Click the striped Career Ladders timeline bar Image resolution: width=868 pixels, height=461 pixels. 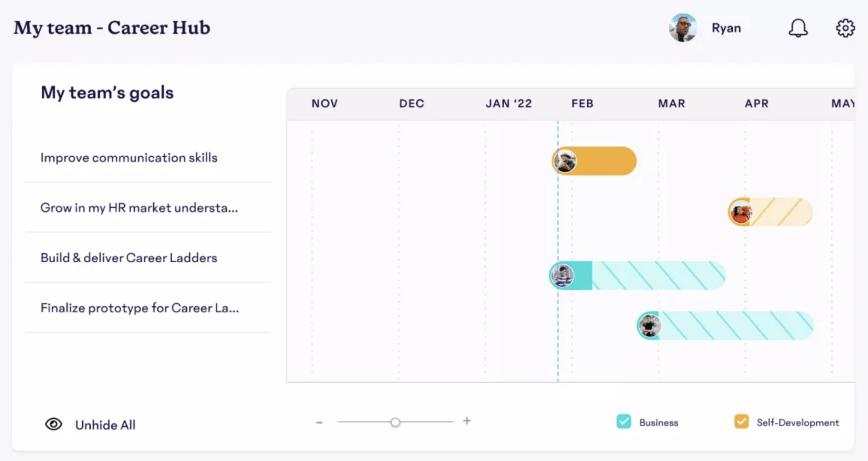click(x=658, y=275)
